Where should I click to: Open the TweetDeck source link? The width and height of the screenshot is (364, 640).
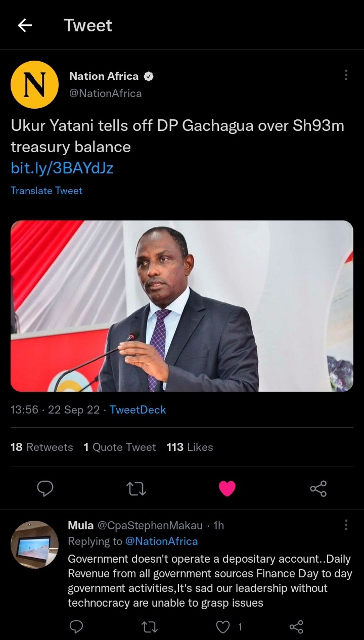click(138, 410)
